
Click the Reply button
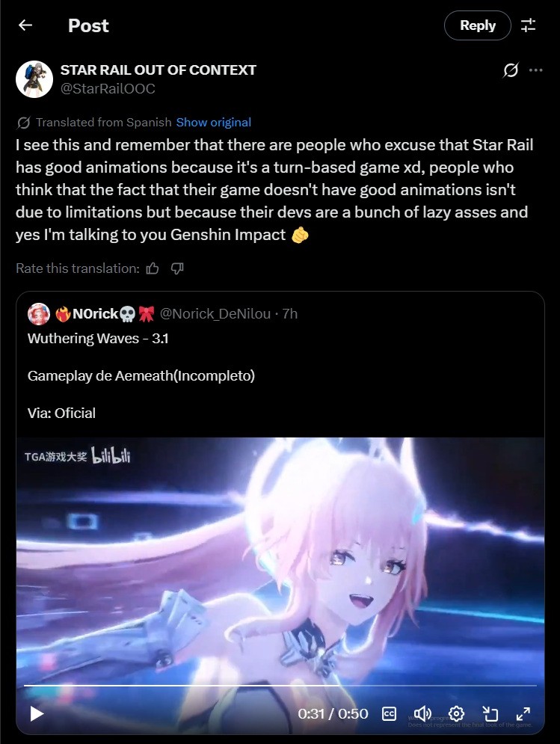tap(478, 25)
